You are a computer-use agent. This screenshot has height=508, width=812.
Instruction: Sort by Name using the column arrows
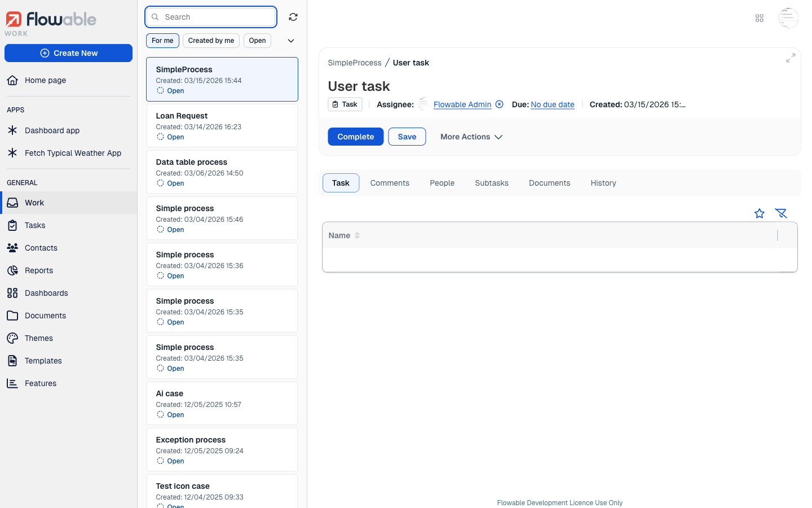click(357, 235)
